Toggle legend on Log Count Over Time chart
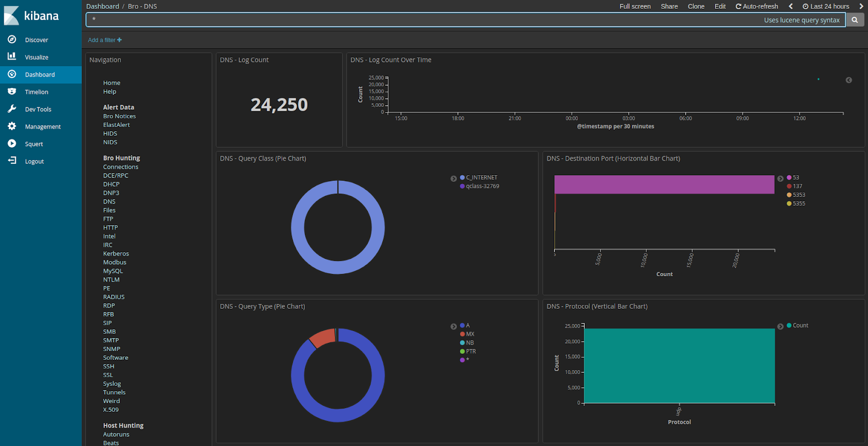868x446 pixels. (x=849, y=80)
